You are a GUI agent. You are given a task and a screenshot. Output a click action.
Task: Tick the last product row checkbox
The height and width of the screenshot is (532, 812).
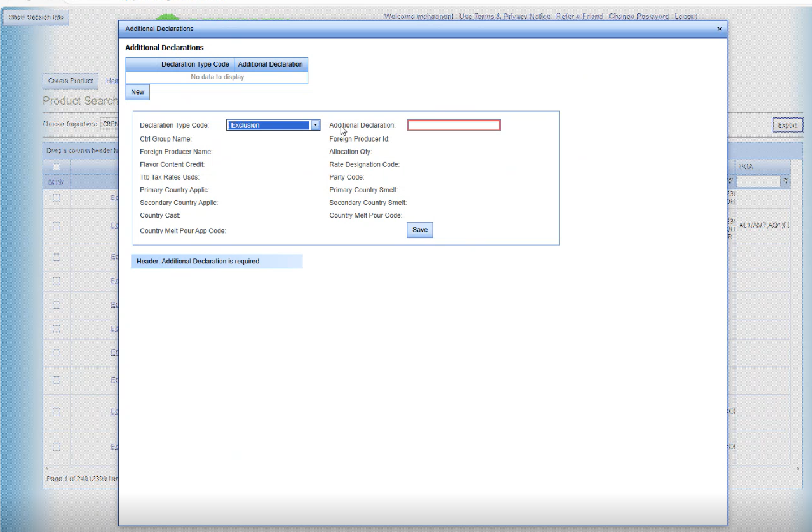[x=57, y=447]
